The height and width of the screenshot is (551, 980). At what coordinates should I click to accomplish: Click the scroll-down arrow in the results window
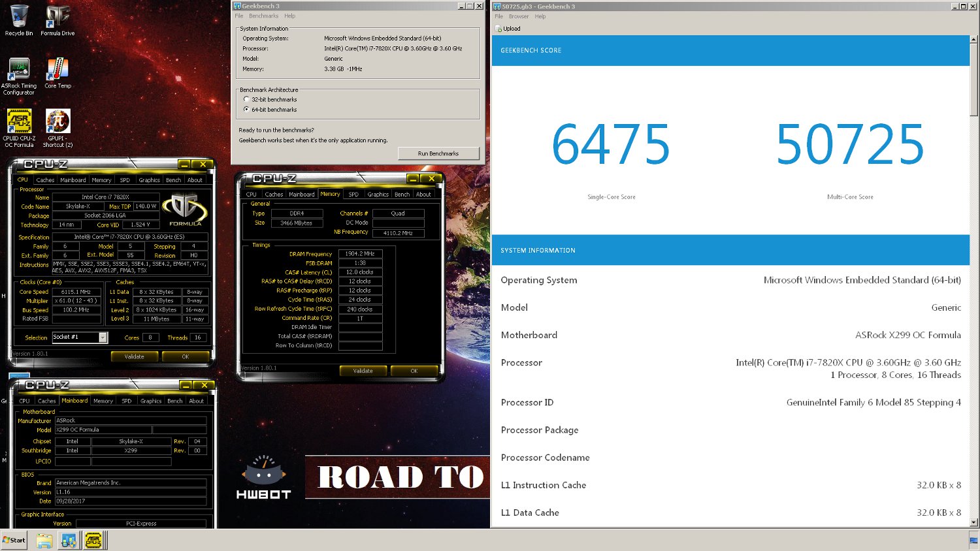(x=974, y=522)
